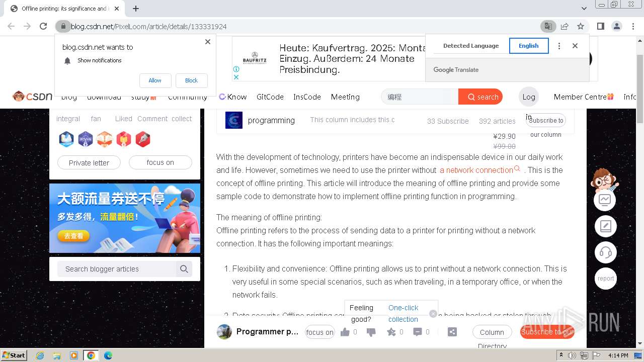Viewport: 644px width, 362px height.
Task: Click the thumbs up like icon
Action: point(345,332)
